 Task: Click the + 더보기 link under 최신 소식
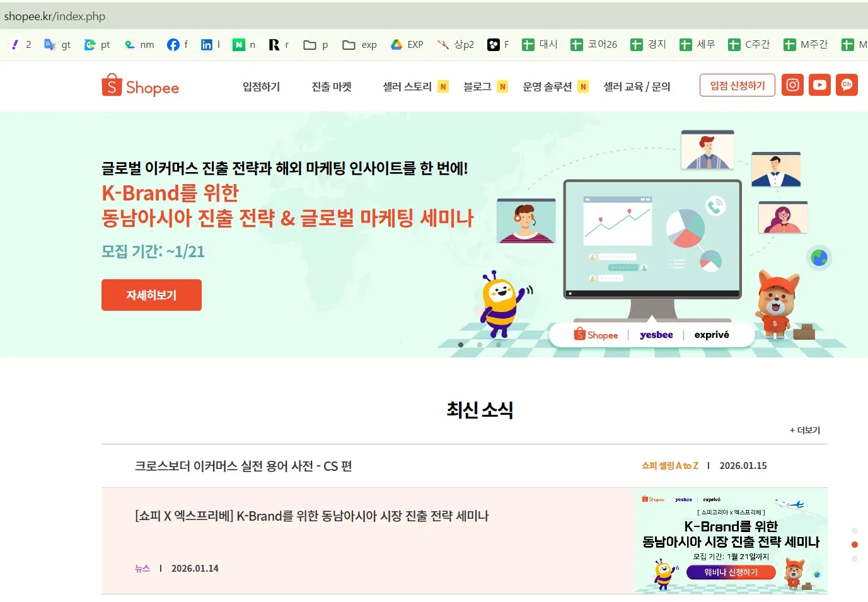click(805, 430)
